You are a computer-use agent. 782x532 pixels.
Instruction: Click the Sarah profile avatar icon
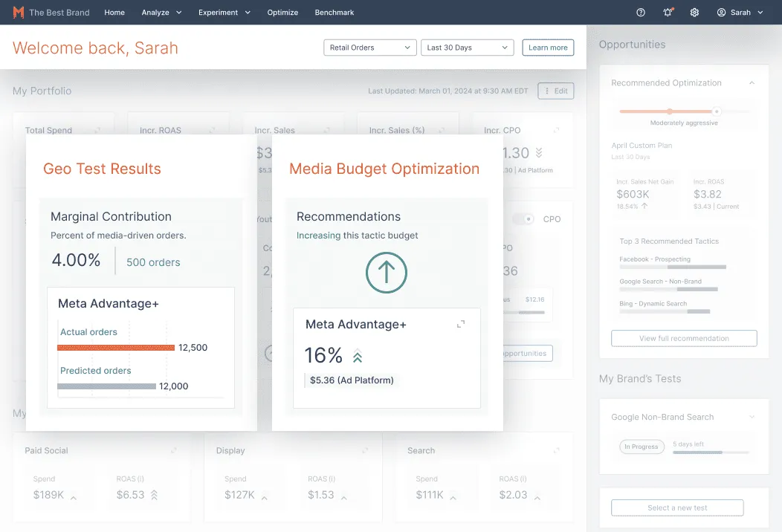720,12
